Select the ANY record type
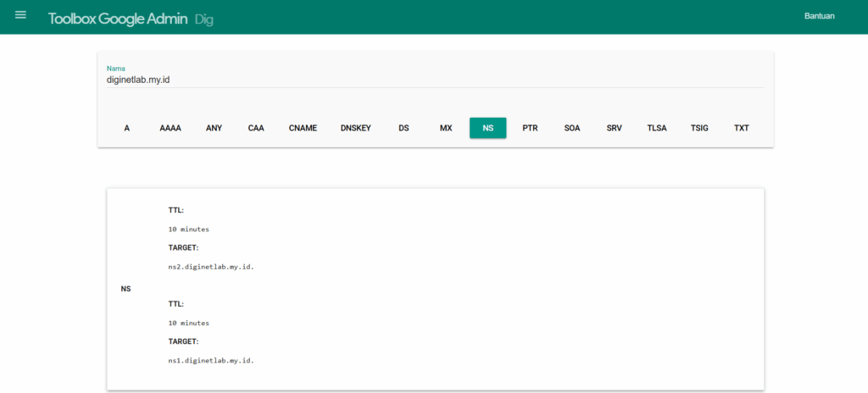868x393 pixels. [214, 128]
